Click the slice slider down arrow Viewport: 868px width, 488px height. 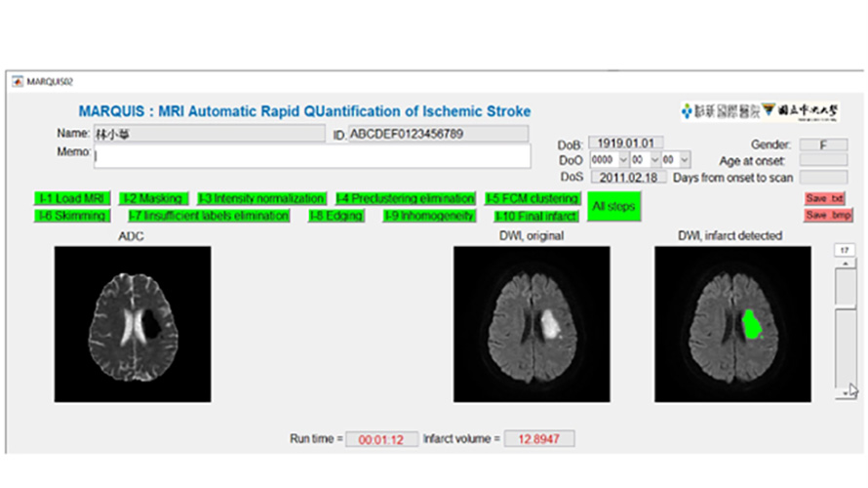pyautogui.click(x=844, y=391)
